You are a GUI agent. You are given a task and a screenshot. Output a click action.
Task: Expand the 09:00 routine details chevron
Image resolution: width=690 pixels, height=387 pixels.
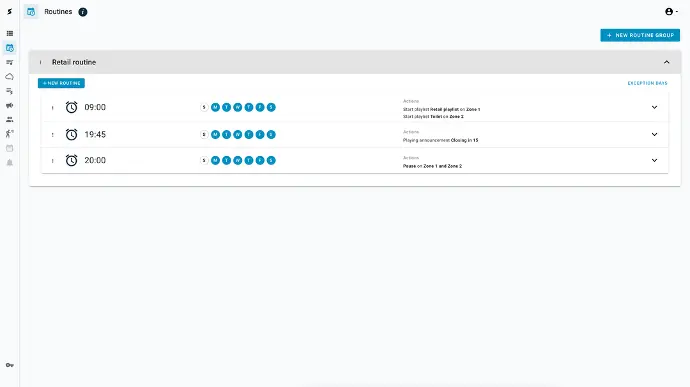654,107
